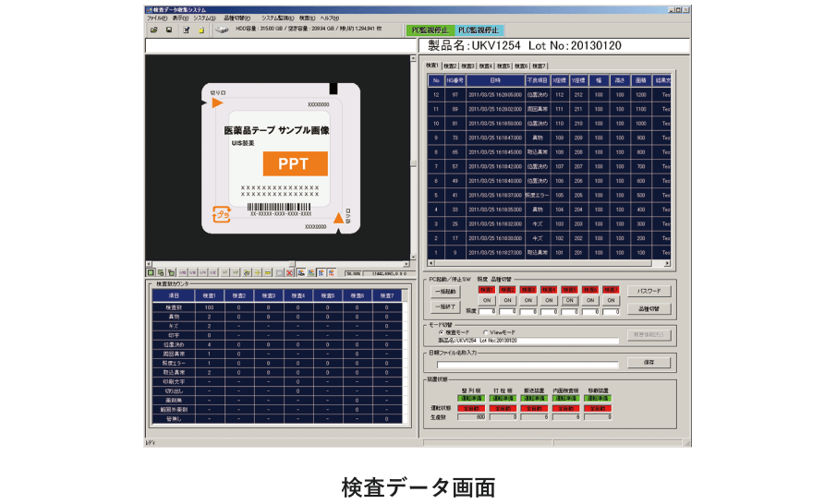This screenshot has height=504, width=837.
Task: Toggle the ON button under 検査5
Action: [569, 300]
